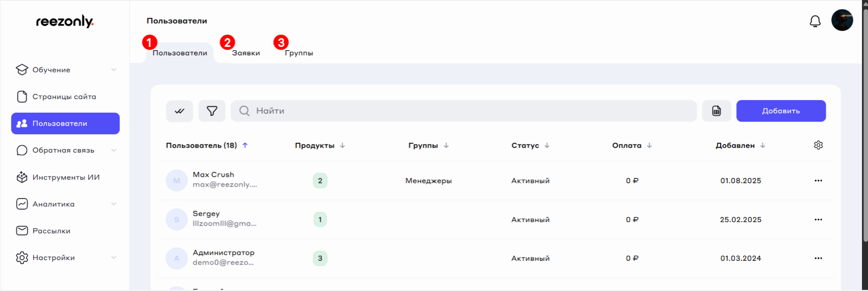The image size is (868, 291).
Task: Click the Найти search field
Action: (463, 111)
